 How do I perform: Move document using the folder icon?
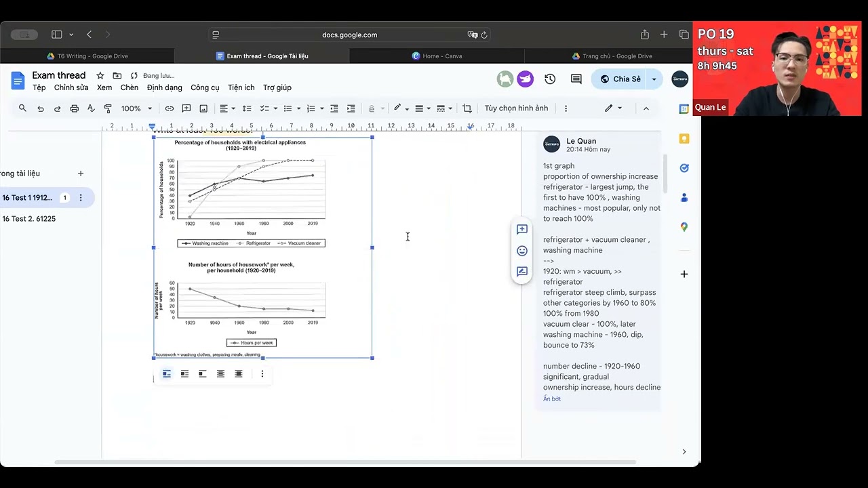click(x=117, y=75)
